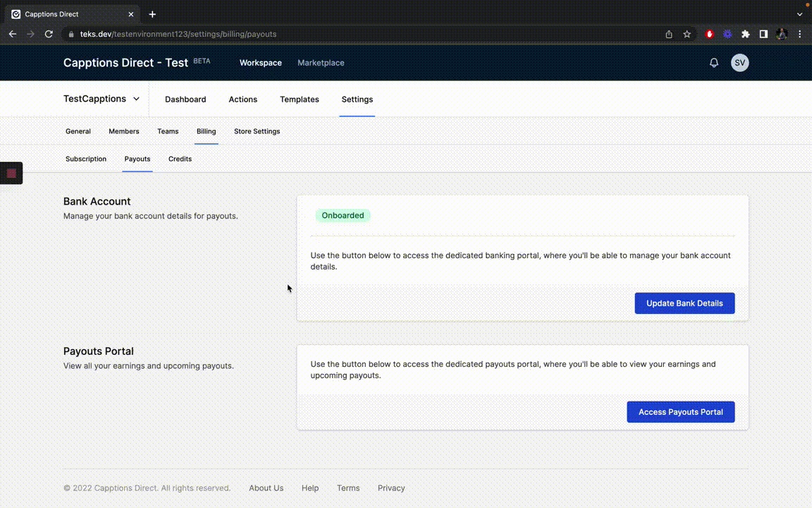
Task: Click the Capptions Direct - Test logo
Action: click(125, 63)
